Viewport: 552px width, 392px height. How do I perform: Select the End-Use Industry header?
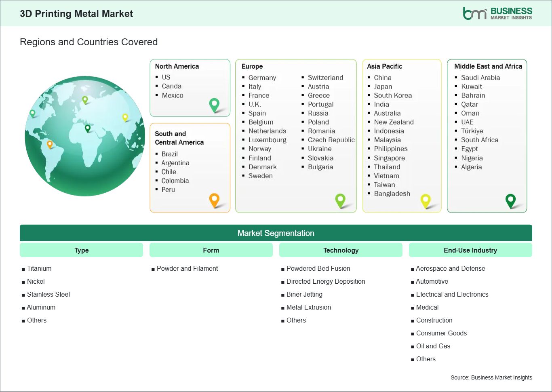pos(470,250)
